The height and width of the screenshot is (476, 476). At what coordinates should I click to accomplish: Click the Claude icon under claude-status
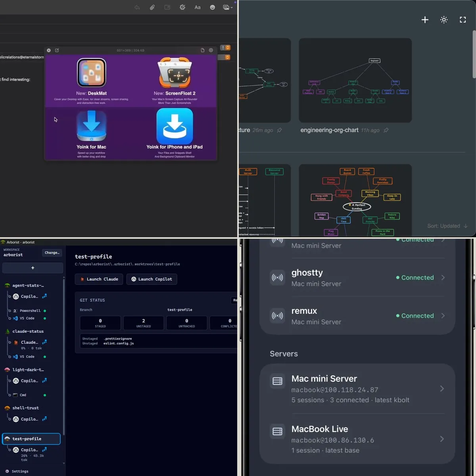[16, 342]
